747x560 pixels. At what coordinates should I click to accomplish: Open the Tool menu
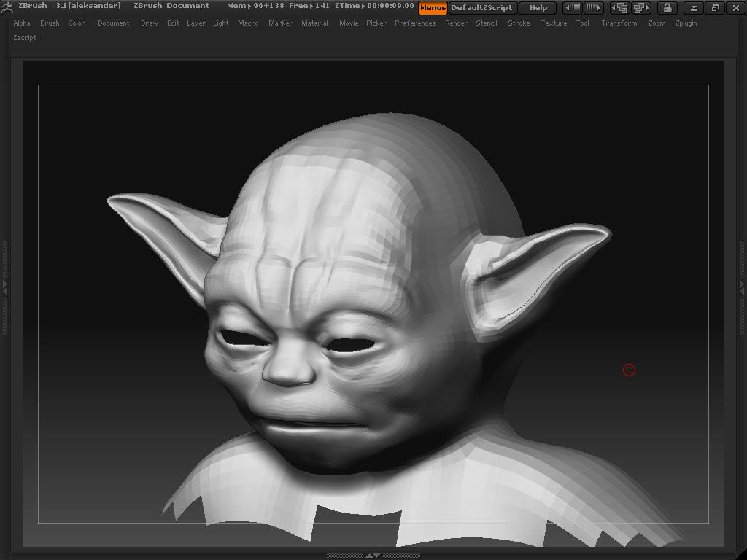[x=583, y=23]
